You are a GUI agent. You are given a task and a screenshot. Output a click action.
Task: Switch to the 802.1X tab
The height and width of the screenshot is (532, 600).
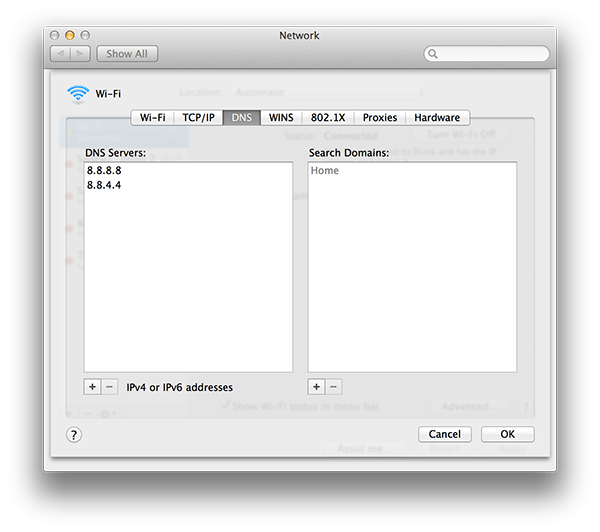[x=328, y=117]
